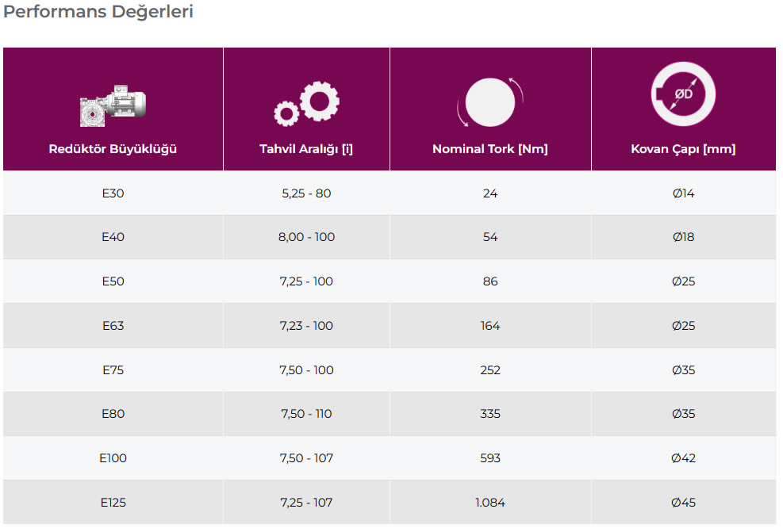783x532 pixels.
Task: Click the E50 row label
Action: [113, 281]
